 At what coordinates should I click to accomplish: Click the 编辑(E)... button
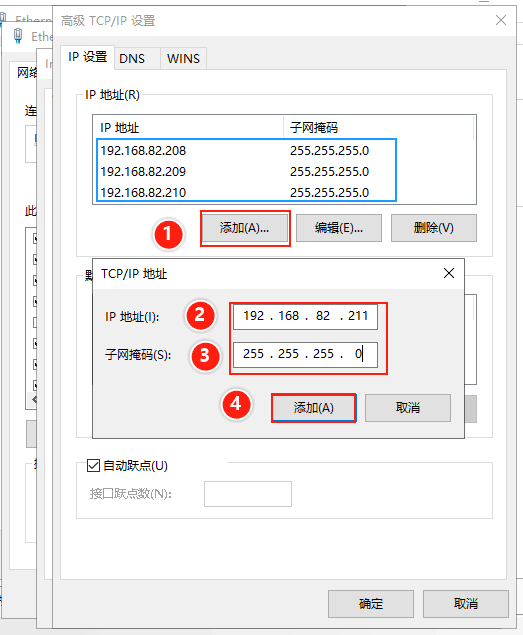point(339,228)
